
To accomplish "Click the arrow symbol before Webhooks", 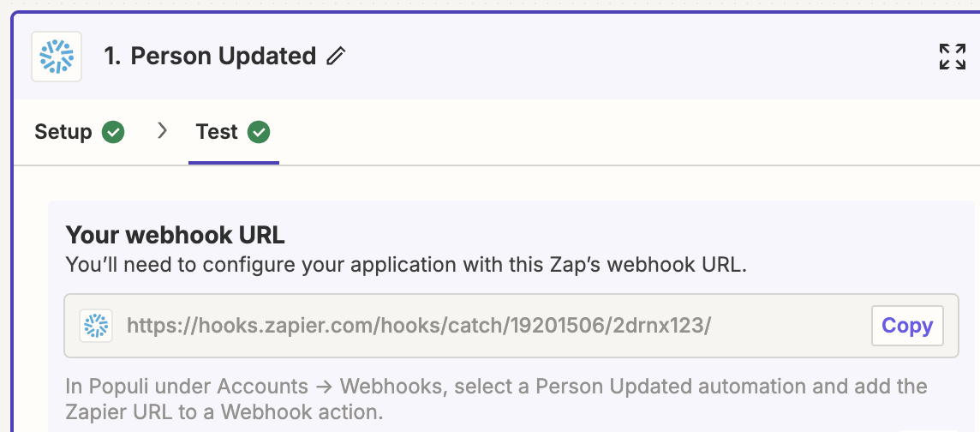I will 324,387.
